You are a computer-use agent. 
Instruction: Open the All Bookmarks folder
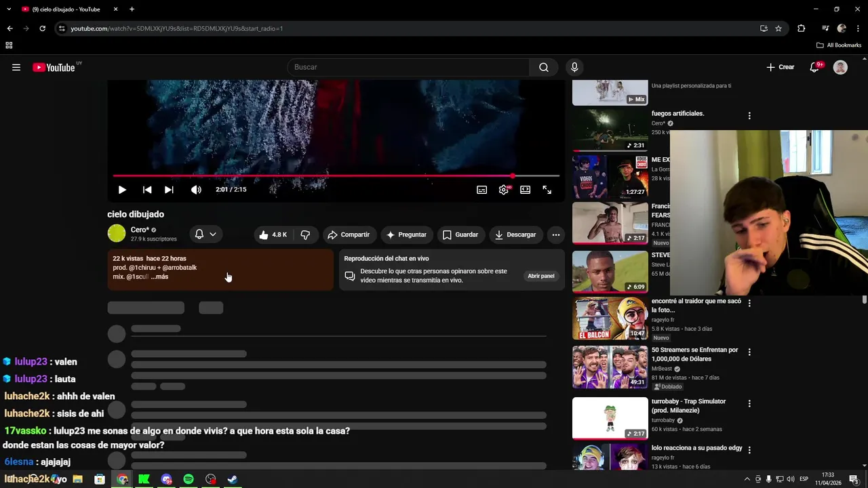[839, 45]
